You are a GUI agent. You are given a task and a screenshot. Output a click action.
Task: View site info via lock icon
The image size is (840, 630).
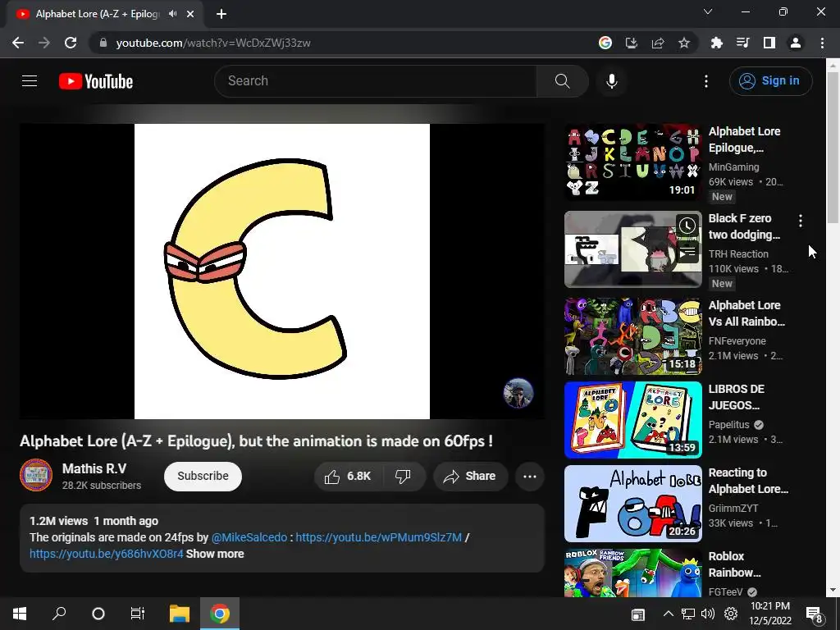(103, 43)
